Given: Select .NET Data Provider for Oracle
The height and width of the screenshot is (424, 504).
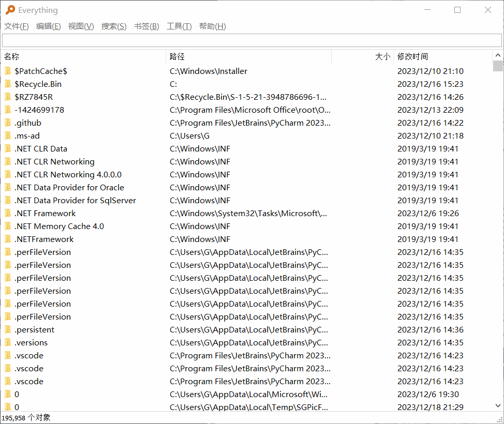Looking at the screenshot, I should click(x=69, y=187).
